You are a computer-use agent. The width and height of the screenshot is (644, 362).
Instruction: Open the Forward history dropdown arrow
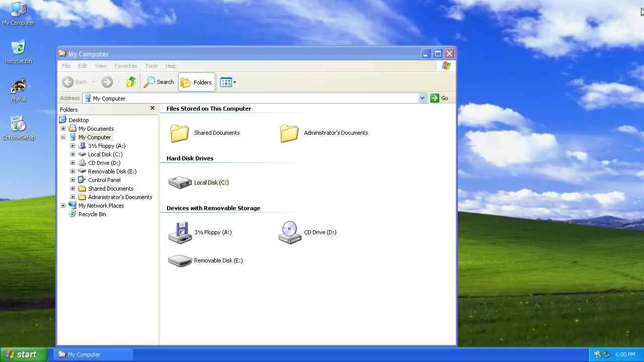click(x=119, y=82)
